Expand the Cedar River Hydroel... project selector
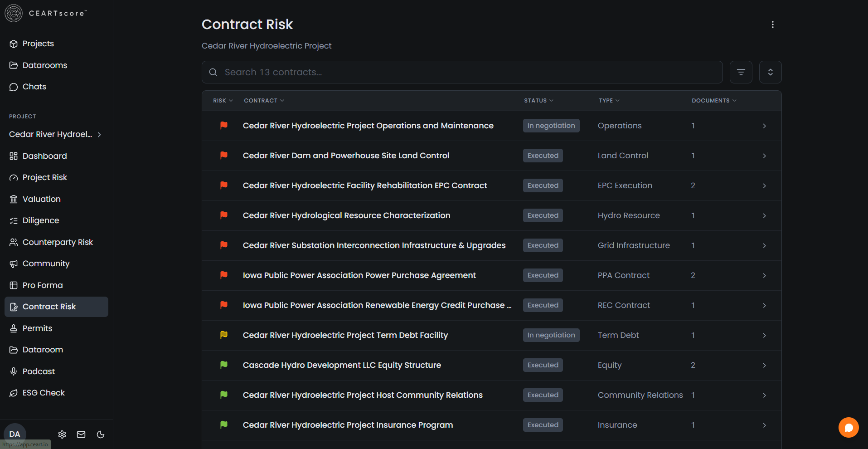The image size is (868, 449). [55, 134]
